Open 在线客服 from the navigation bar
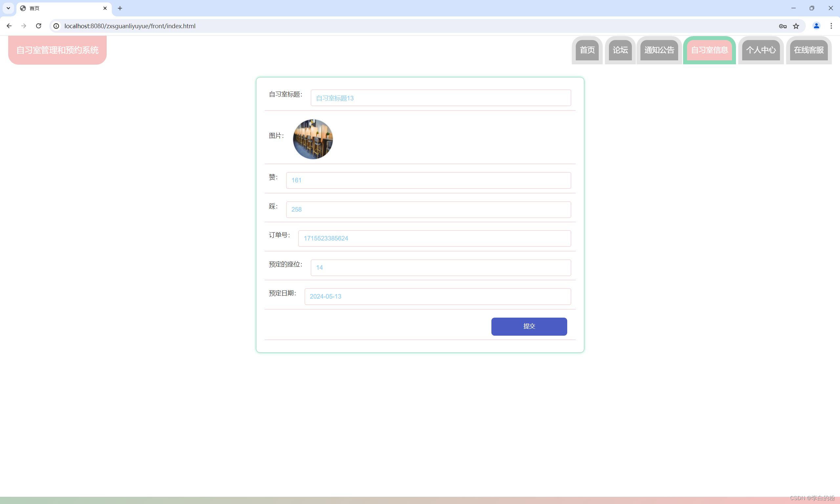840x504 pixels. coord(808,50)
